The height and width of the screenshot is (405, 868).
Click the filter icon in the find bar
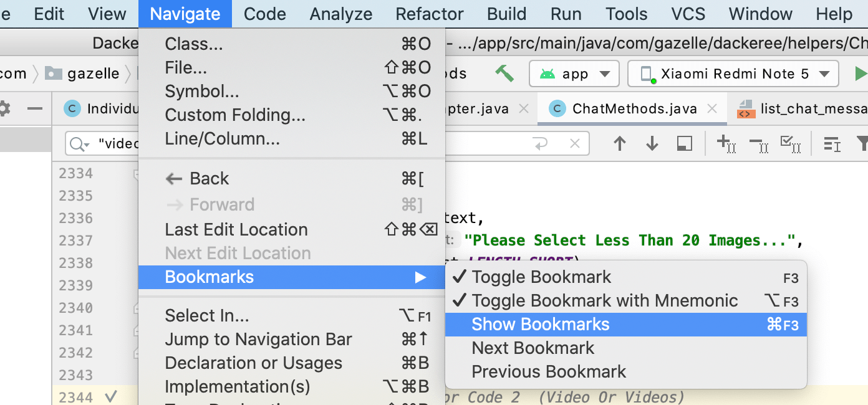tap(864, 143)
